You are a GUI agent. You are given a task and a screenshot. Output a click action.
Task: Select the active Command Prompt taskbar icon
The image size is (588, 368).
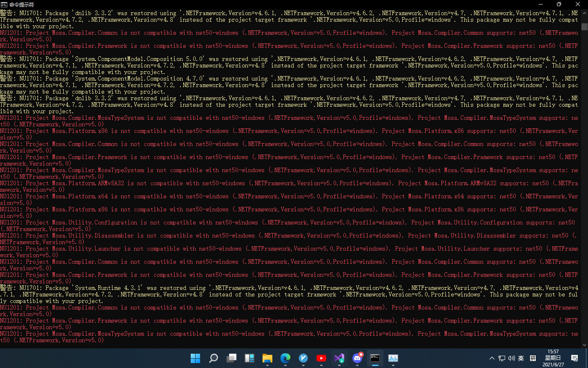[375, 358]
